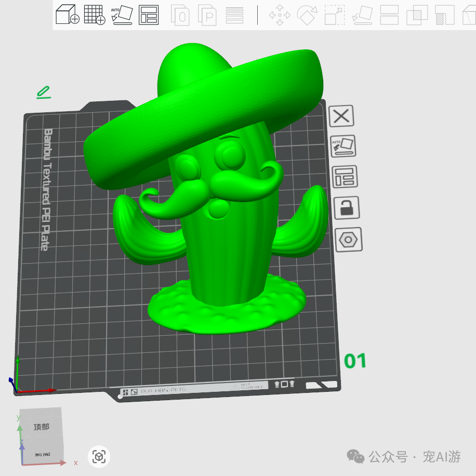Edit plate name with green pencil icon
The width and height of the screenshot is (476, 476).
point(44,92)
